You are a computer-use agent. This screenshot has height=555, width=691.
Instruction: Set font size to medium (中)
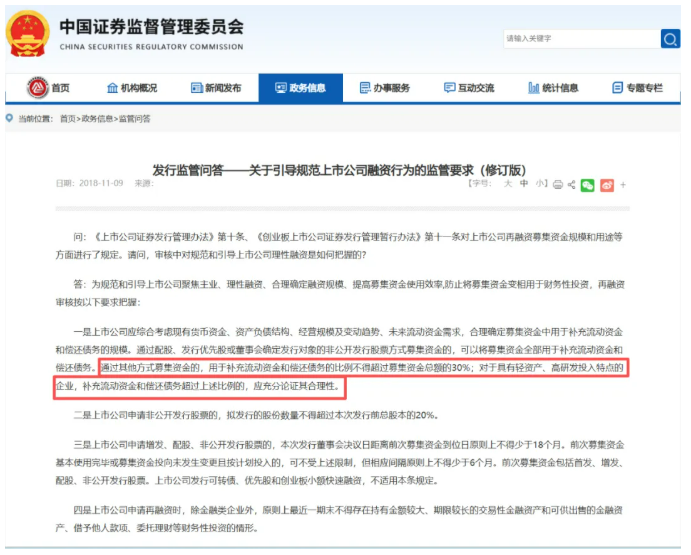tap(523, 184)
